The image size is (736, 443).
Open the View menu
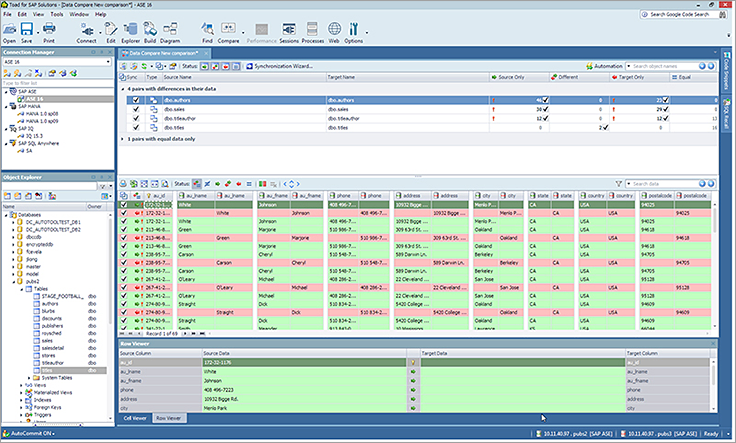point(38,14)
